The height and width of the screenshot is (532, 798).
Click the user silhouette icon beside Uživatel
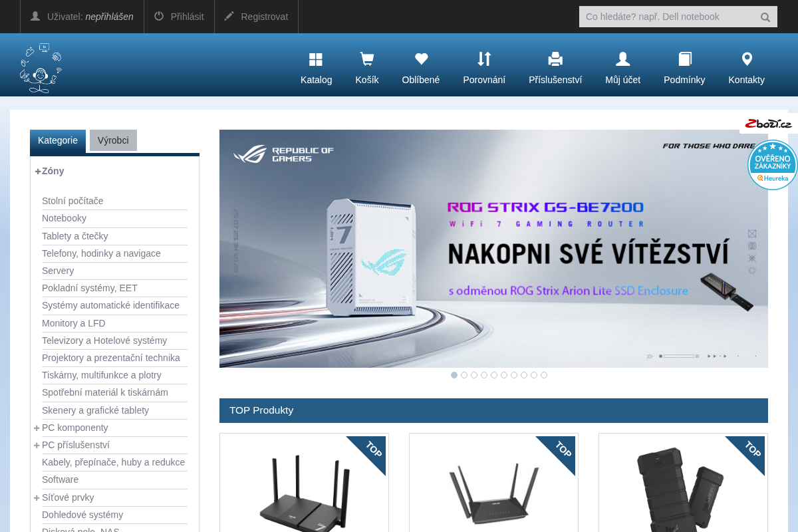(x=35, y=16)
